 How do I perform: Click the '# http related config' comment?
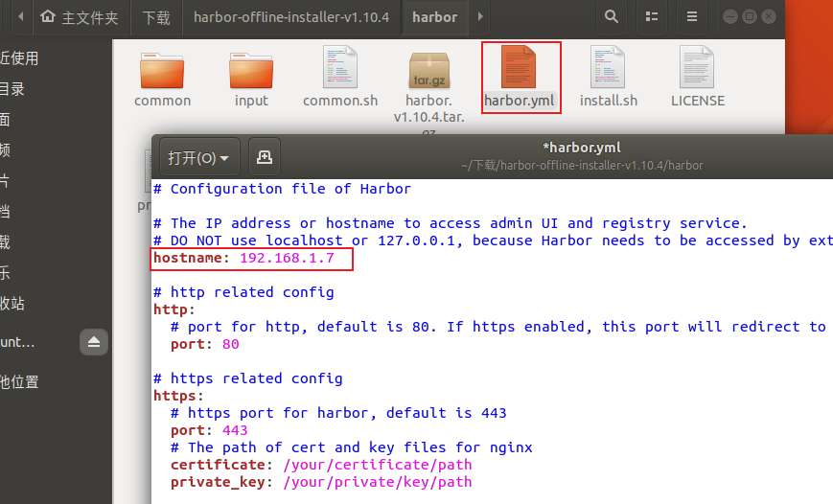(x=243, y=292)
